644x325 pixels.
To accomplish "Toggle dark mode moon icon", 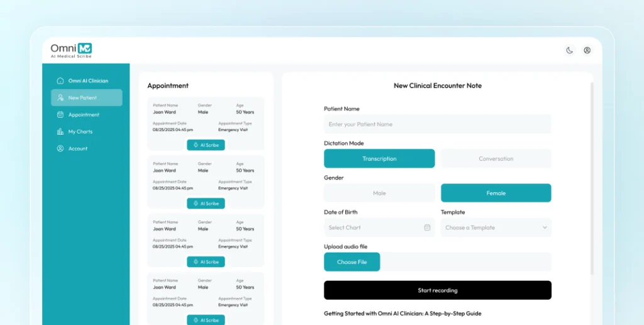I will point(569,50).
